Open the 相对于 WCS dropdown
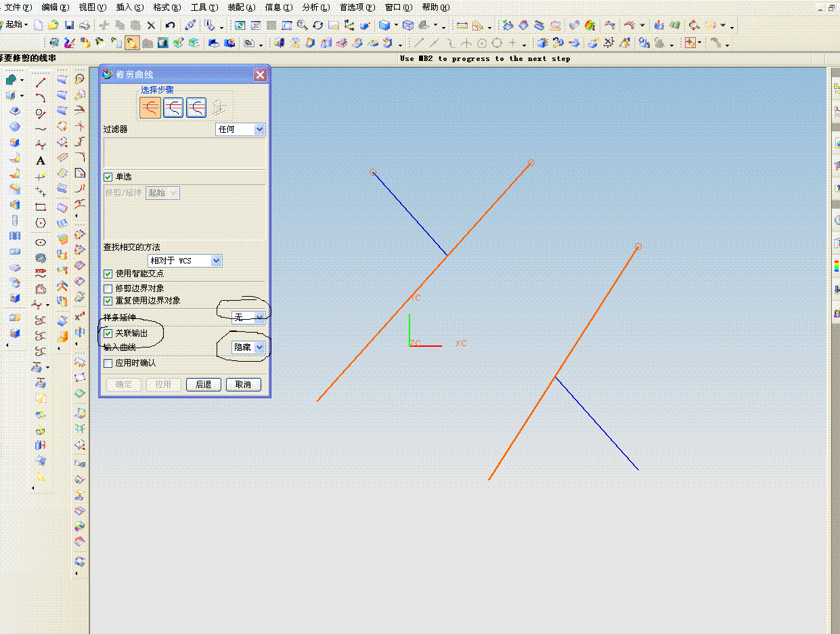840x634 pixels. 185,261
